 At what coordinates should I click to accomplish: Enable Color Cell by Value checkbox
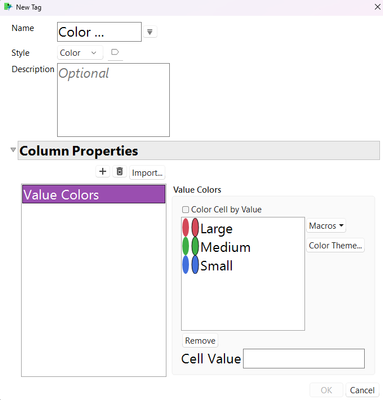tap(185, 210)
